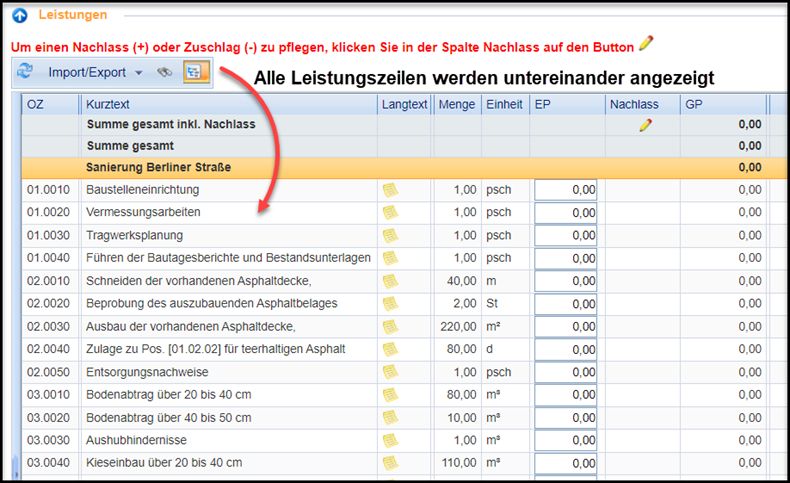790x483 pixels.
Task: Click the OZ column header
Action: [x=50, y=104]
